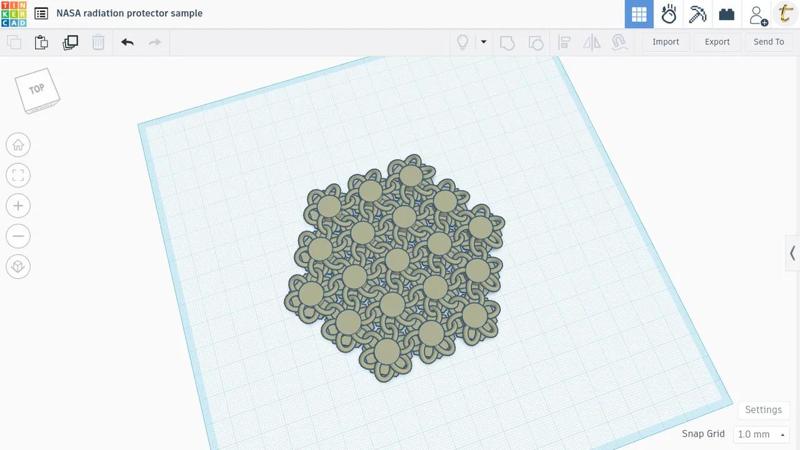This screenshot has width=800, height=450.
Task: Undo the last action
Action: coord(128,42)
